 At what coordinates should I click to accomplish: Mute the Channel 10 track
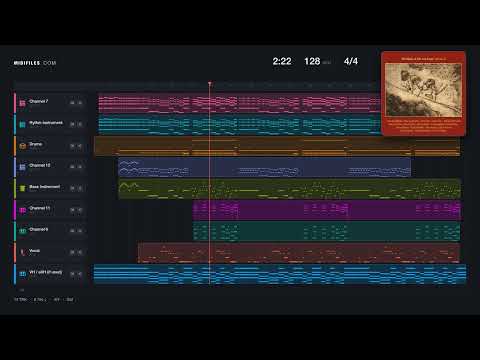[x=72, y=167]
